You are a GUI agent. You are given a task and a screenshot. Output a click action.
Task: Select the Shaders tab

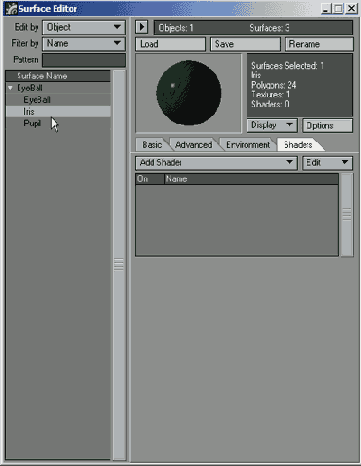point(298,145)
